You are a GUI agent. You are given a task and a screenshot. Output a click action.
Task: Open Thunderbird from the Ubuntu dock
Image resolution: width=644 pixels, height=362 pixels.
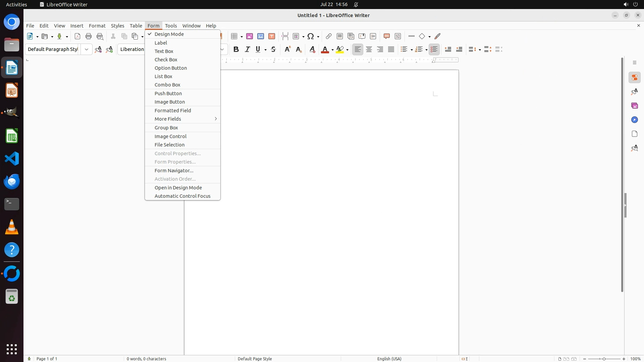point(12,181)
